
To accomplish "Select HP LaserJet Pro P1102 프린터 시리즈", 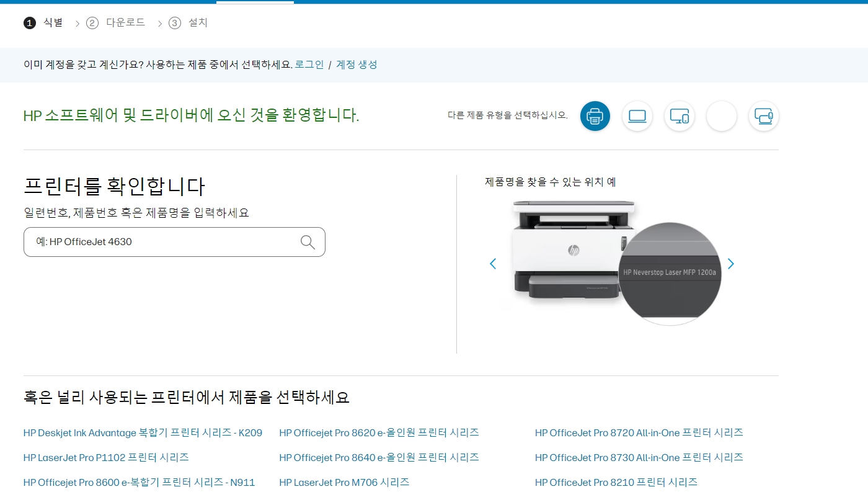I will pos(106,457).
